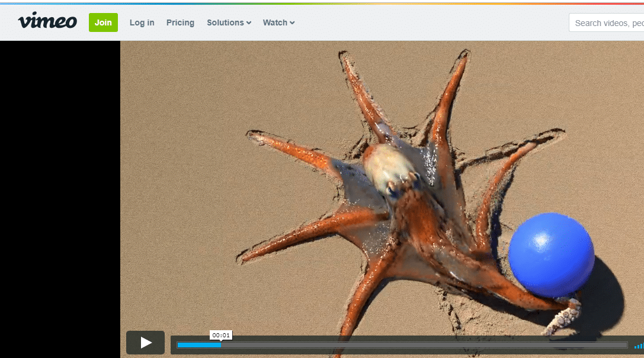Open the Watch navigation item

[275, 22]
